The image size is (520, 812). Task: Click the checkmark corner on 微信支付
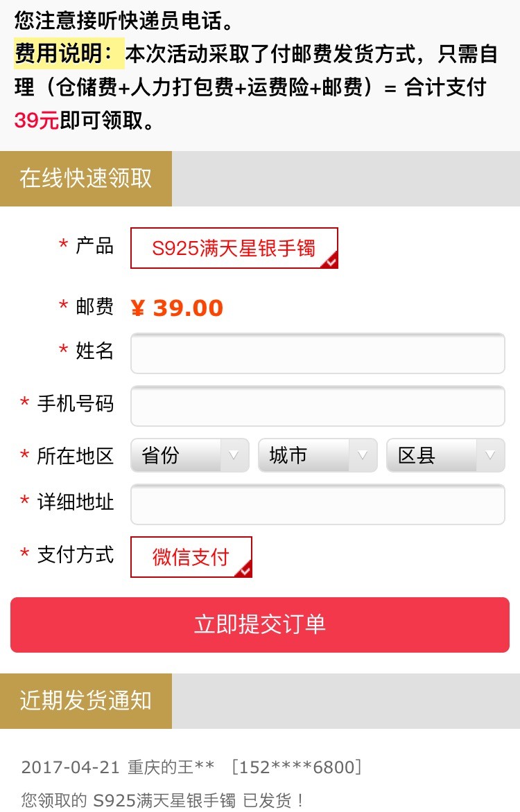coord(243,569)
